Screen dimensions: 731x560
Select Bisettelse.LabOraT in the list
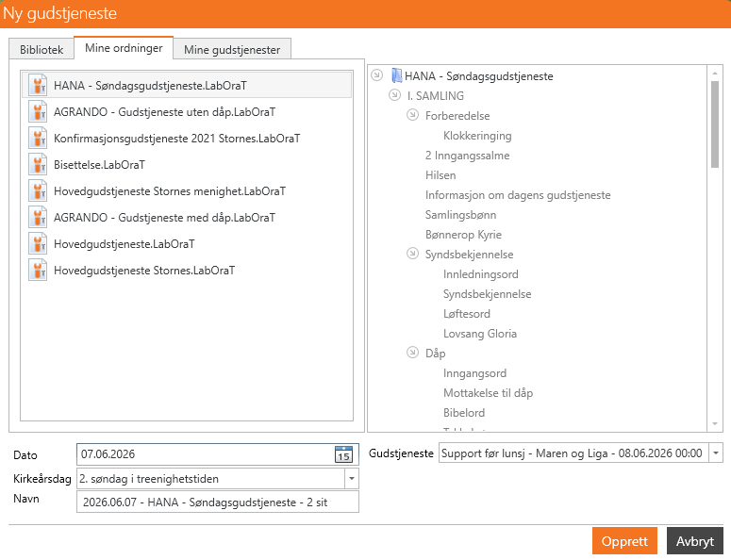click(x=187, y=164)
